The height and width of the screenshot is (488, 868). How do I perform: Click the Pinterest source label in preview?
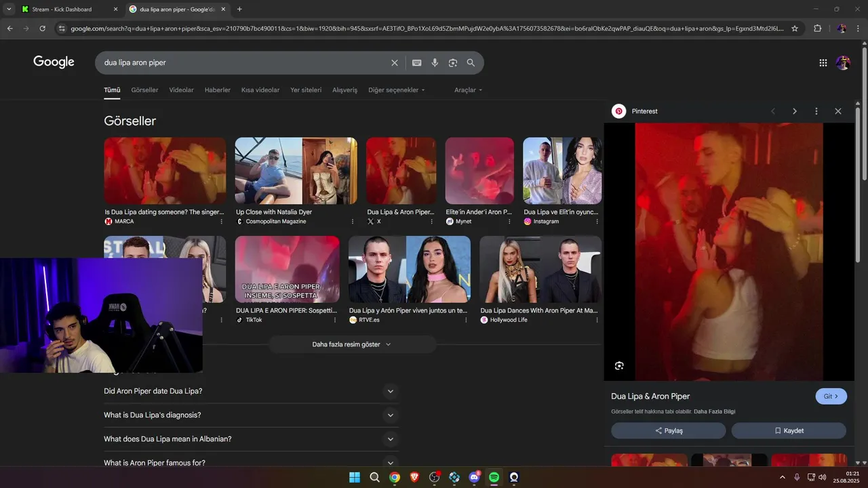(x=644, y=111)
